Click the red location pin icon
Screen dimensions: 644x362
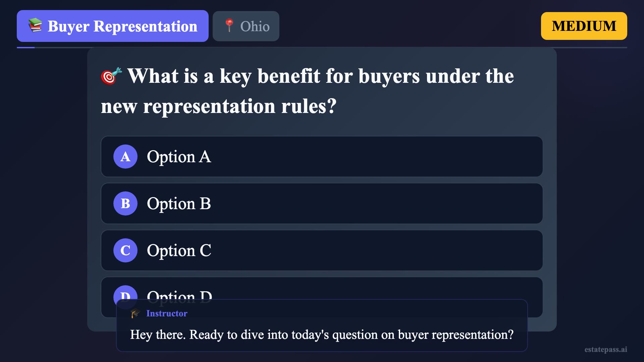229,26
